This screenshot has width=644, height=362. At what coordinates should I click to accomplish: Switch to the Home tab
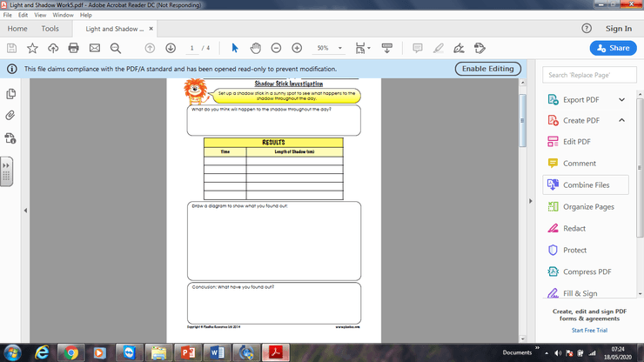(x=17, y=29)
